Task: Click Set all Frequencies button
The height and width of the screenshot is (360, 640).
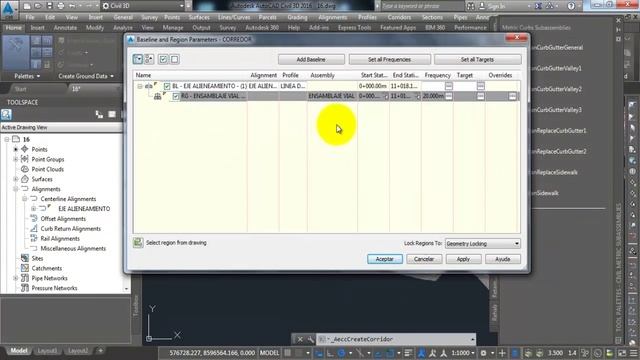Action: tap(389, 60)
